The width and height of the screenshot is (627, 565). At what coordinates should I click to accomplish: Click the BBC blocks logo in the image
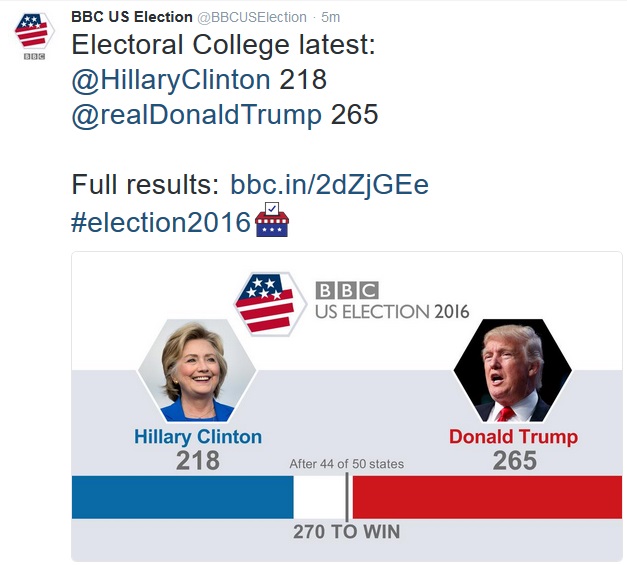point(347,290)
